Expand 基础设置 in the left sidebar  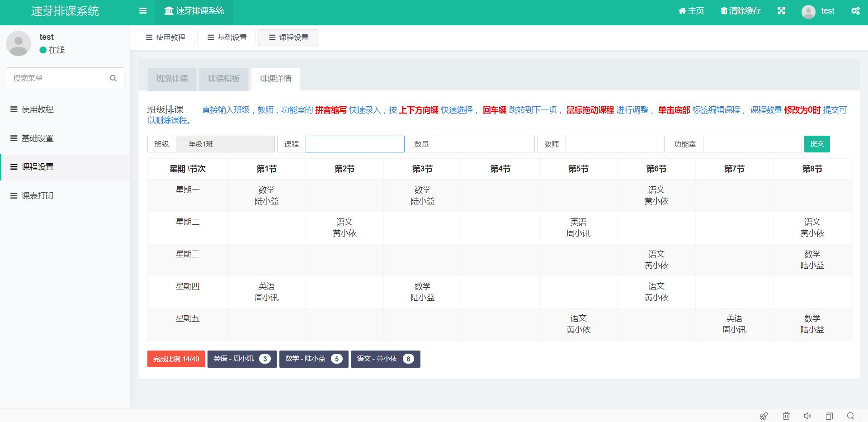[38, 138]
